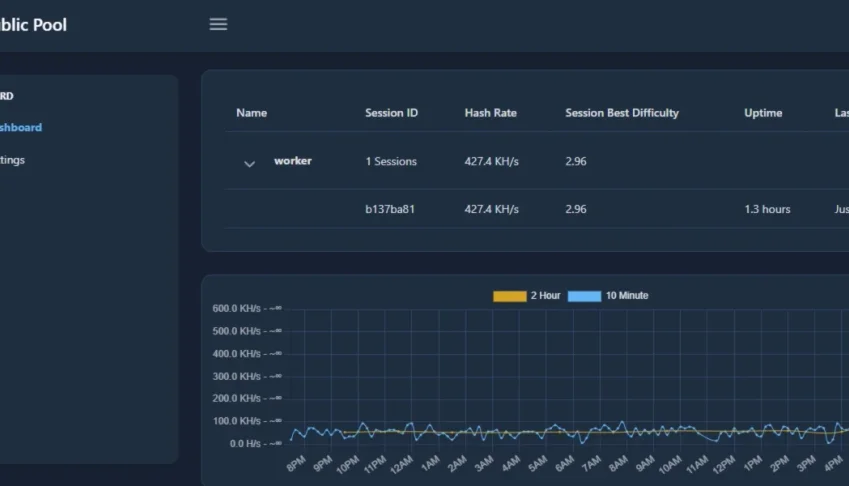Click the '1 Sessions' cell
This screenshot has width=849, height=486.
(x=391, y=161)
